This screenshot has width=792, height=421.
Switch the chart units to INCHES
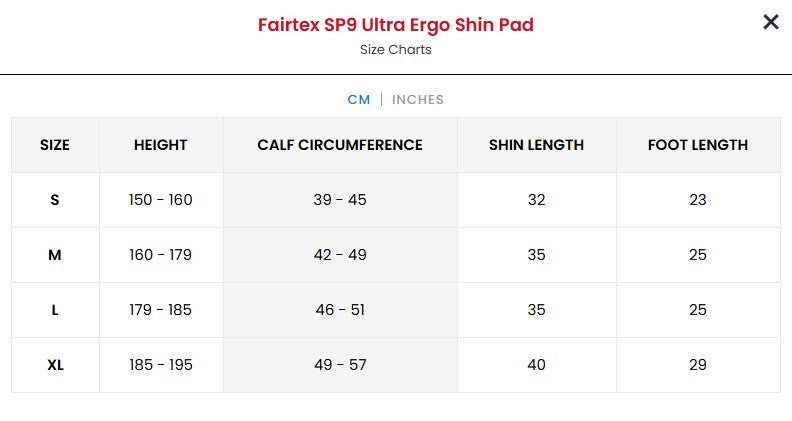click(x=418, y=100)
